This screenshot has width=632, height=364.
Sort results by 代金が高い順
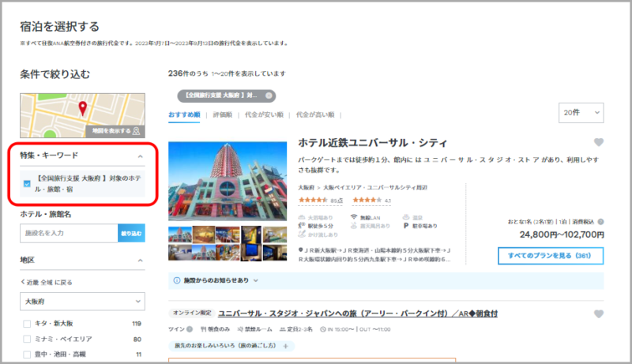[315, 114]
